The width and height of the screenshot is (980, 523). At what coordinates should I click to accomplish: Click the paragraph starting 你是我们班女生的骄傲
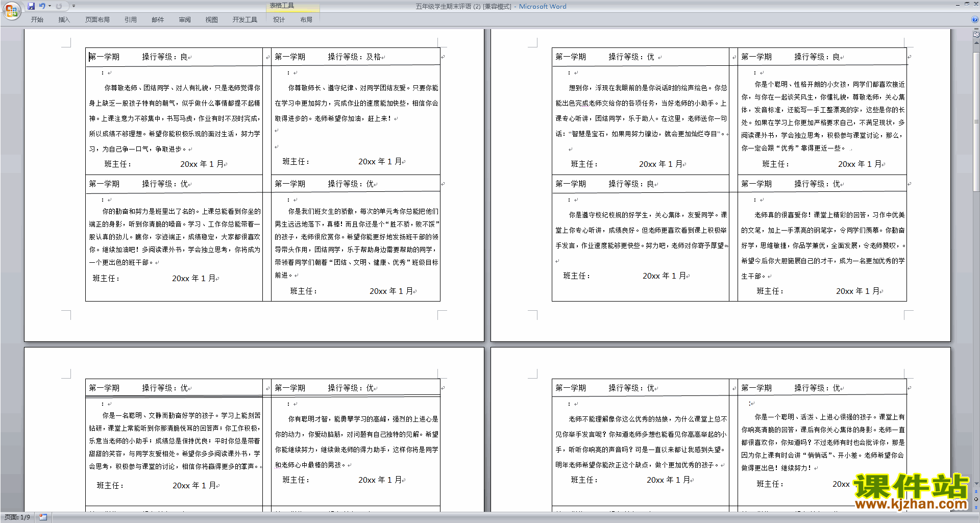tap(356, 243)
